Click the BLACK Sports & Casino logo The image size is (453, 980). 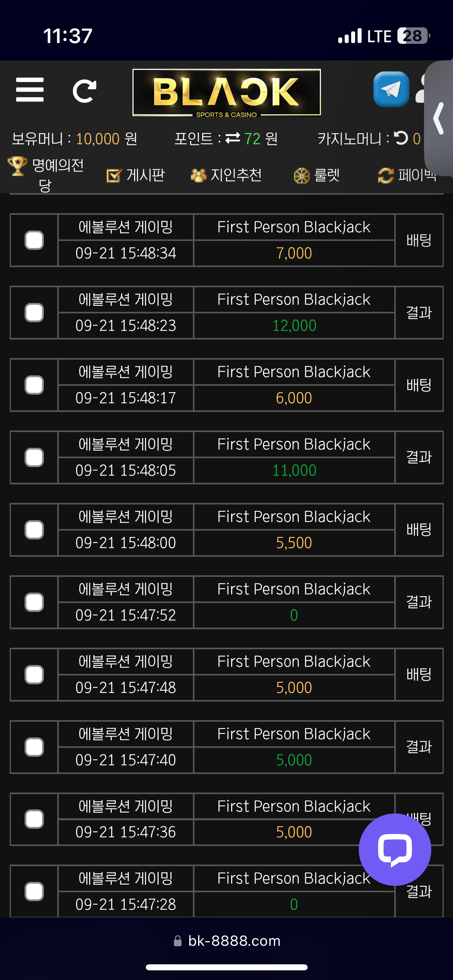(x=227, y=93)
